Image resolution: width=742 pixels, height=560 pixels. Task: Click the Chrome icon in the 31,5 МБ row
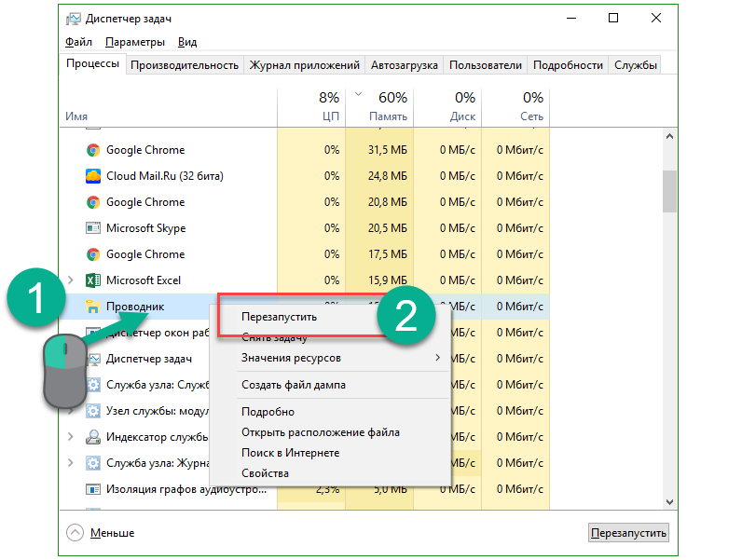click(93, 150)
